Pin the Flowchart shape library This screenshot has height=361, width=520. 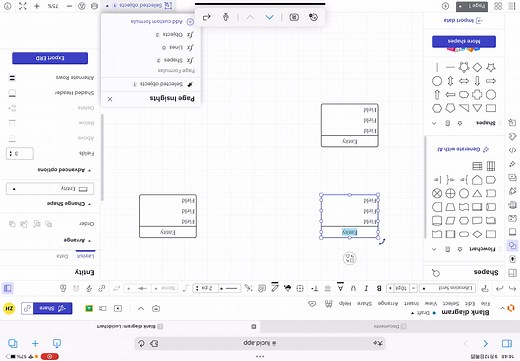[x=460, y=249]
